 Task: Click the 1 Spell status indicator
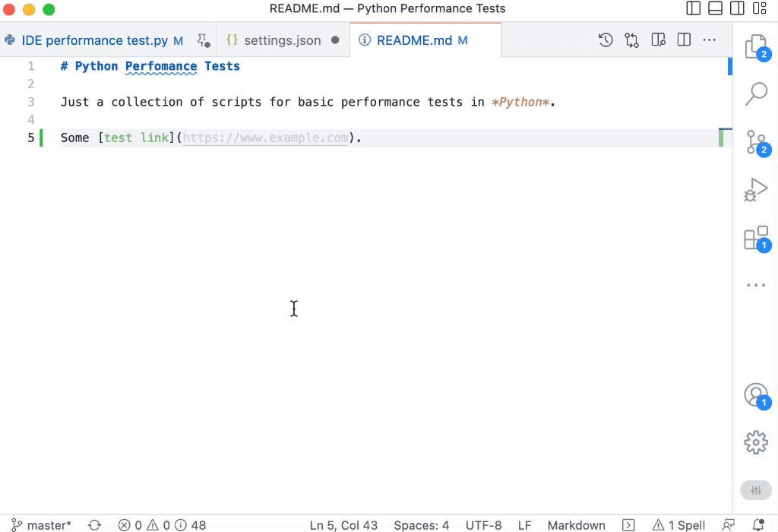[x=678, y=525]
